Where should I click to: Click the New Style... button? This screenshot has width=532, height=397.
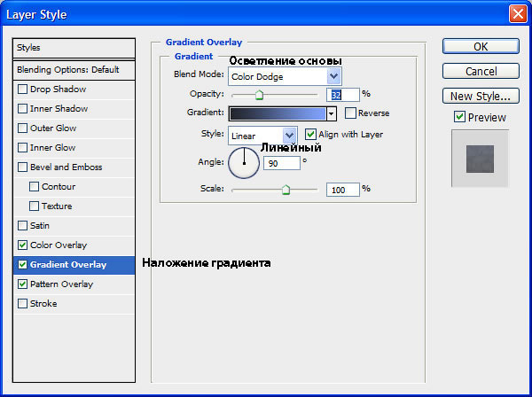coord(481,97)
